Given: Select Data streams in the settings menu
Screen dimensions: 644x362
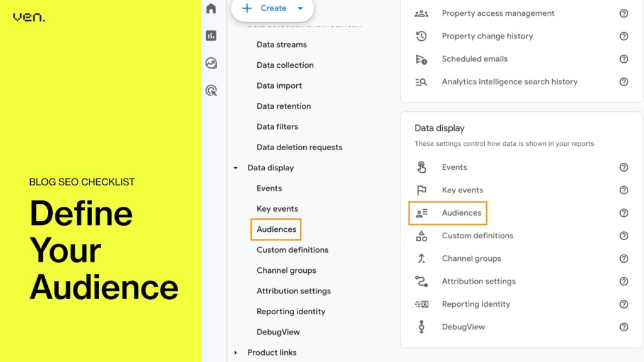Looking at the screenshot, I should (282, 45).
